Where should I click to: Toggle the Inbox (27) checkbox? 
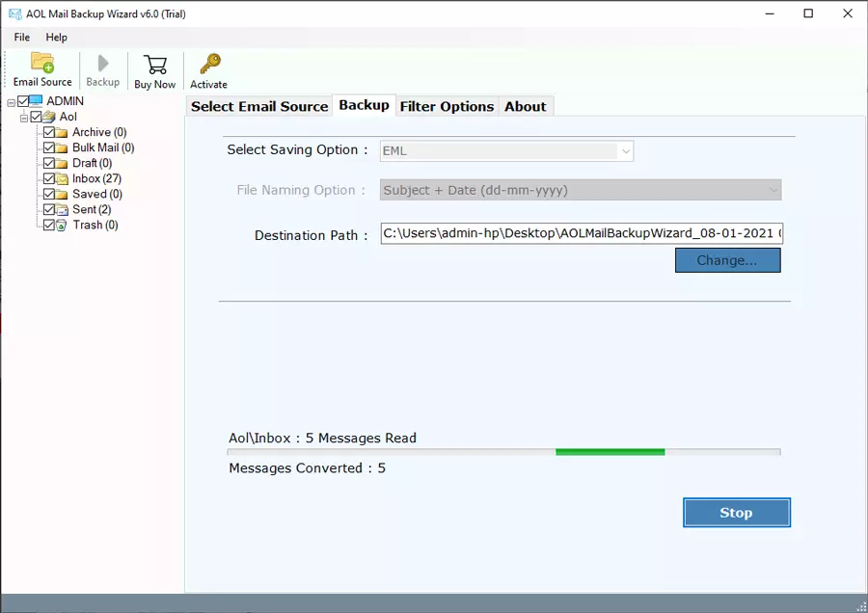tap(49, 178)
